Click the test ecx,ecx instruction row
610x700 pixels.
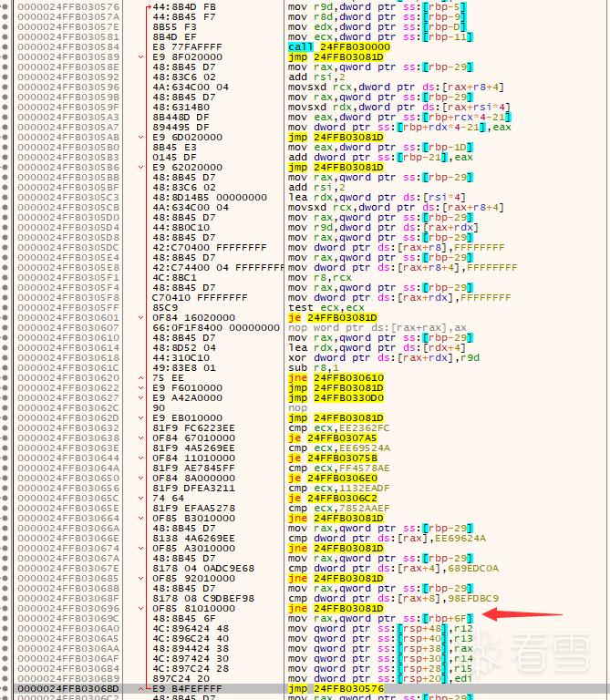tap(326, 307)
